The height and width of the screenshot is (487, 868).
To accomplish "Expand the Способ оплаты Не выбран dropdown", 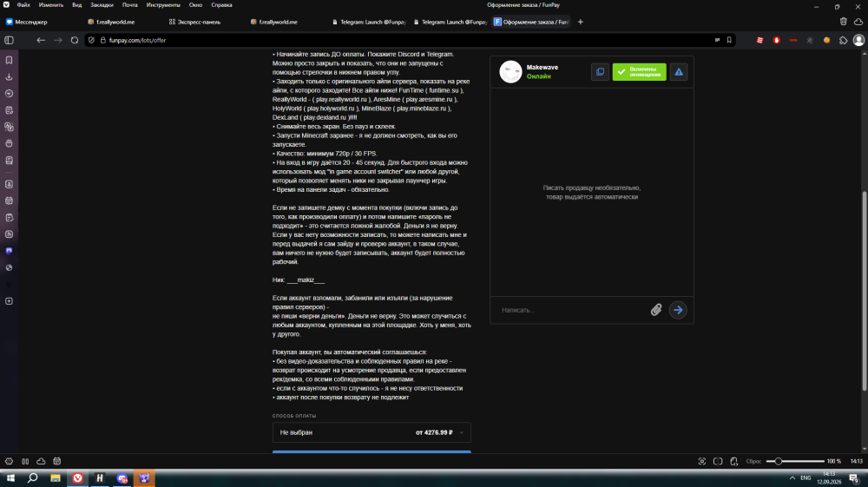I will (x=372, y=433).
